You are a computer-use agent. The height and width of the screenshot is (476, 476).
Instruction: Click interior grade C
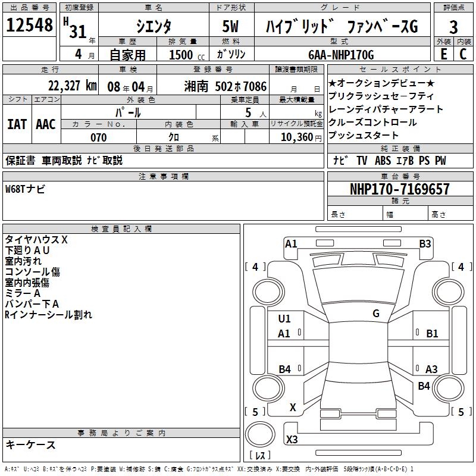pos(463,54)
